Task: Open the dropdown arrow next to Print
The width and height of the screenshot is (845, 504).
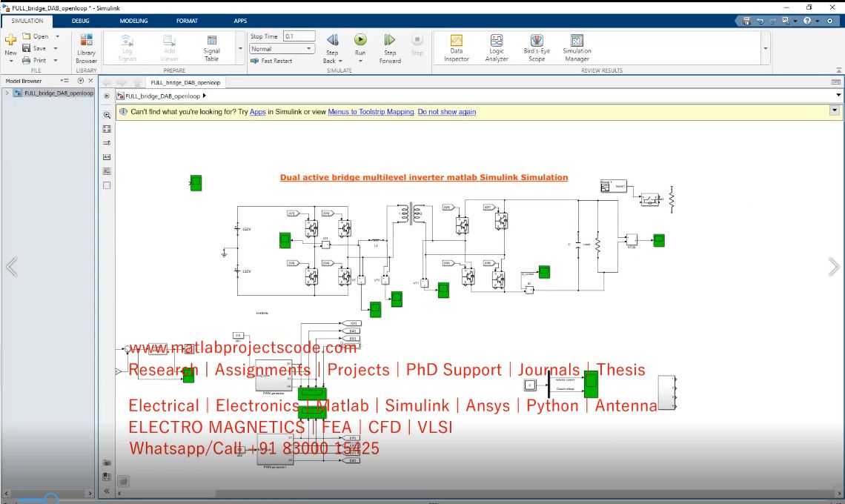Action: tap(56, 60)
